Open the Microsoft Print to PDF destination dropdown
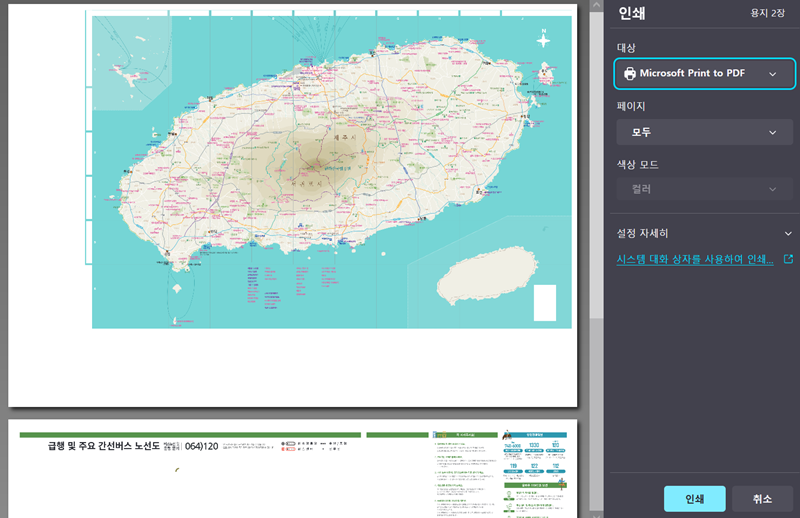The width and height of the screenshot is (800, 518). [x=704, y=73]
